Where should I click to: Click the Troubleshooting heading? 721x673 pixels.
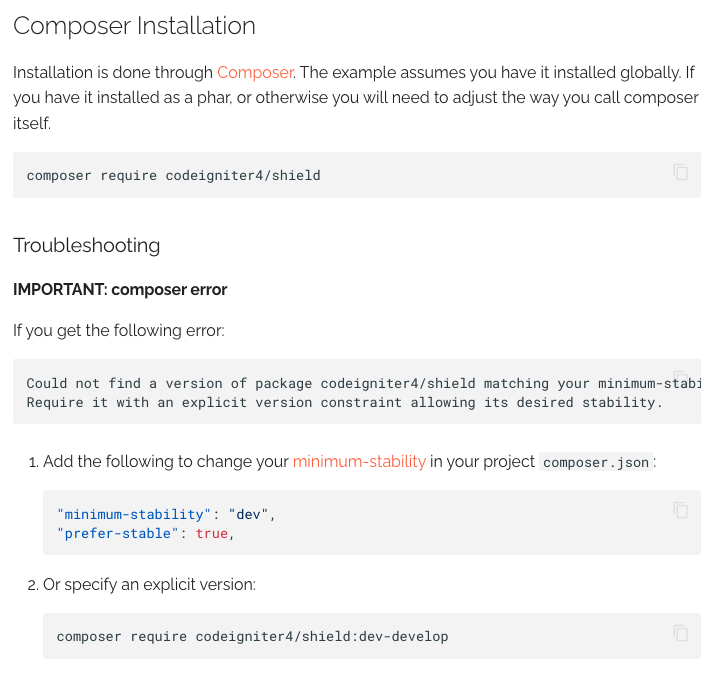86,245
